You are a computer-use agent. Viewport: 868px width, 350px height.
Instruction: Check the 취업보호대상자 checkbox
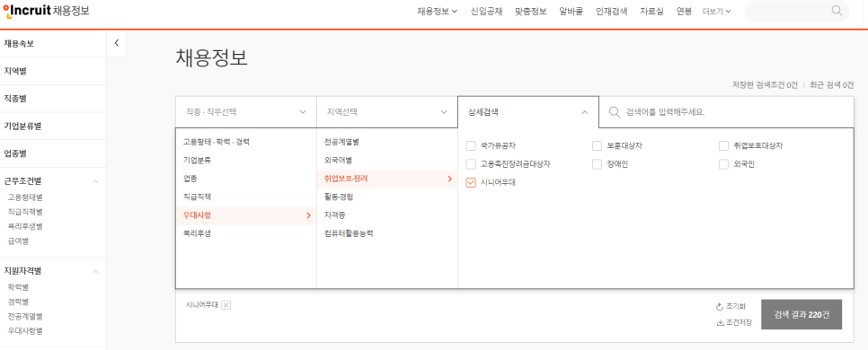723,146
